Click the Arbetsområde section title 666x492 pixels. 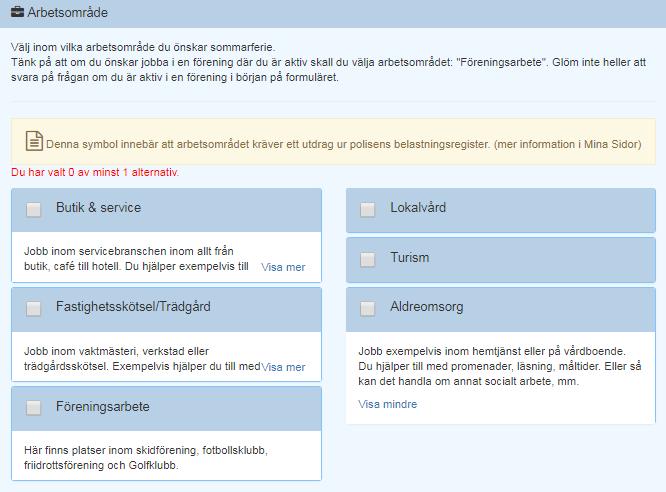click(x=68, y=12)
